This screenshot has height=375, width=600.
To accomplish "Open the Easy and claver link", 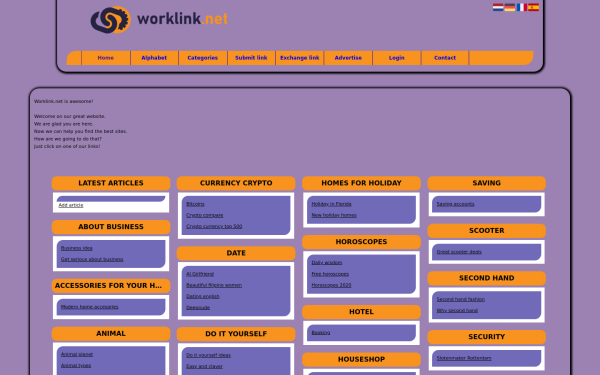I will [x=204, y=367].
